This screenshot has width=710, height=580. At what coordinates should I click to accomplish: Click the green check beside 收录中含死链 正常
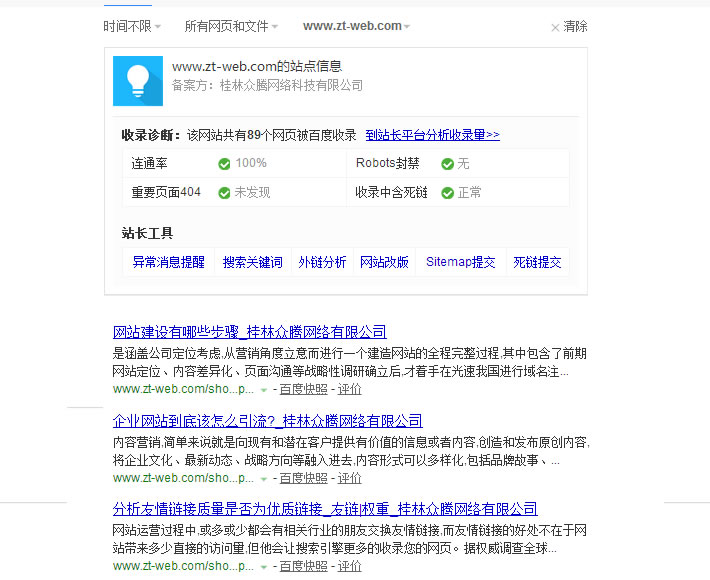click(447, 193)
